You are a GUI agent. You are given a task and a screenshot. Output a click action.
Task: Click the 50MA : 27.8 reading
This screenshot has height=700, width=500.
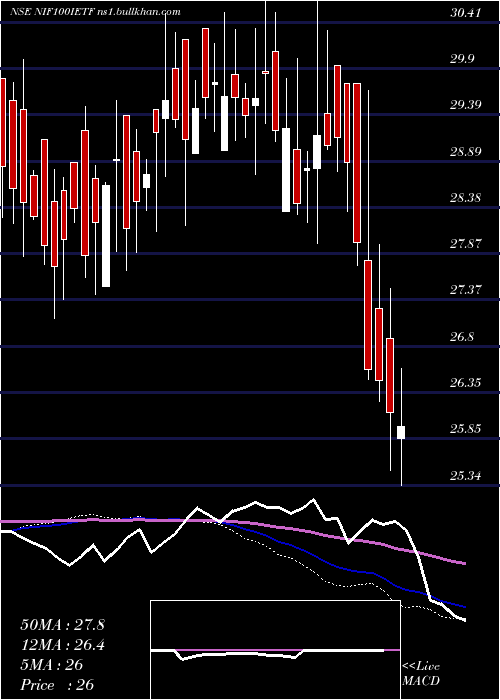pos(62,625)
